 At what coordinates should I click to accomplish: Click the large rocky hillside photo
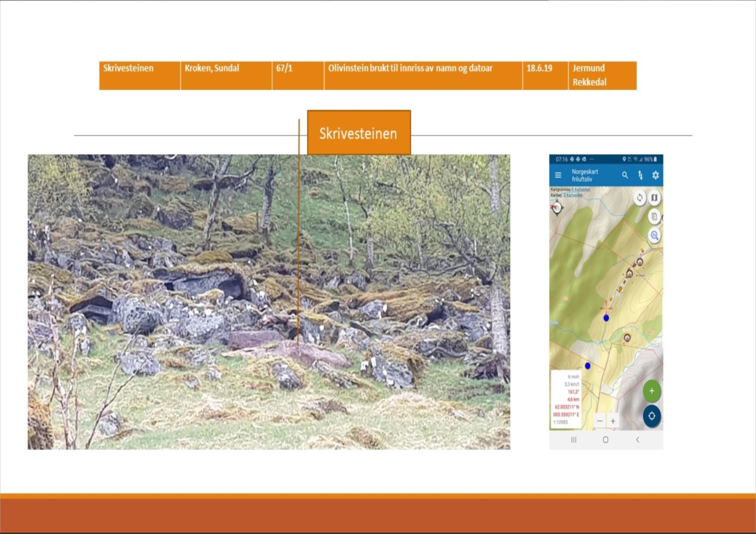(x=269, y=301)
